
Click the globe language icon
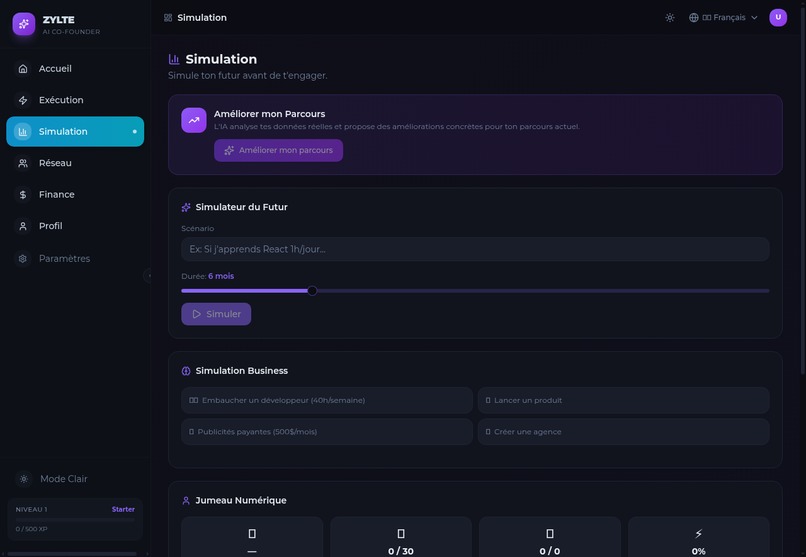click(x=693, y=17)
